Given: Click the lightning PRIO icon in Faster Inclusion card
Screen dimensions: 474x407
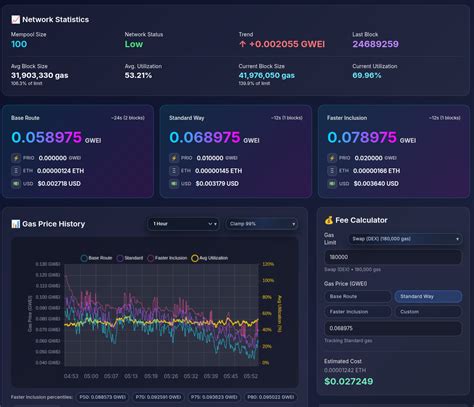Looking at the screenshot, I should (332, 158).
